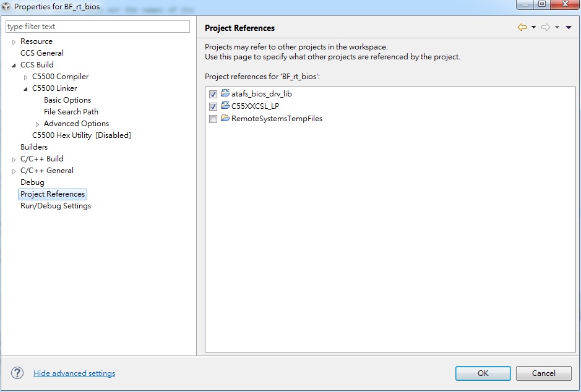Viewport: 581px width, 392px height.
Task: Click the Hide advanced settings link
Action: pyautogui.click(x=74, y=373)
